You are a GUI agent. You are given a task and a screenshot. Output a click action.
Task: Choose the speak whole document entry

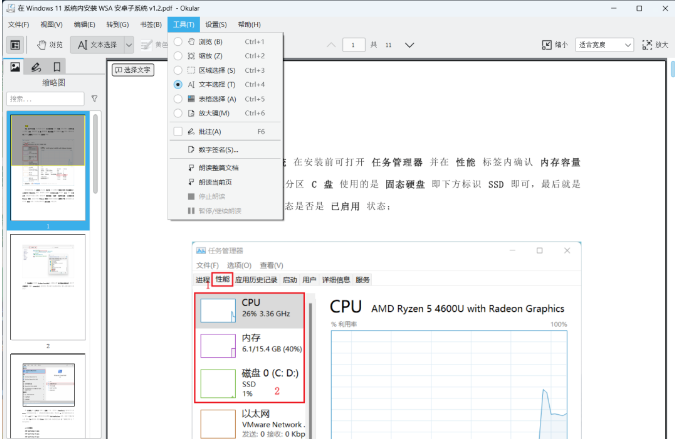click(x=226, y=168)
